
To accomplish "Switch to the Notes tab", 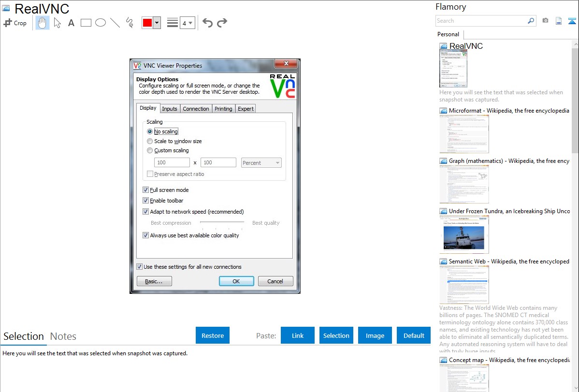I will [x=63, y=336].
